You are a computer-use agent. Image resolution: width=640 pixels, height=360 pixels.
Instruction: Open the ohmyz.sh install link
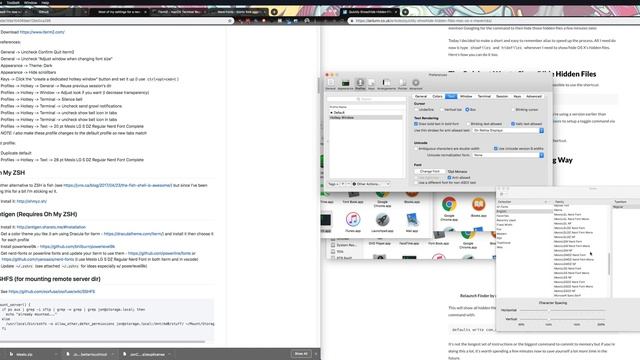(x=31, y=201)
